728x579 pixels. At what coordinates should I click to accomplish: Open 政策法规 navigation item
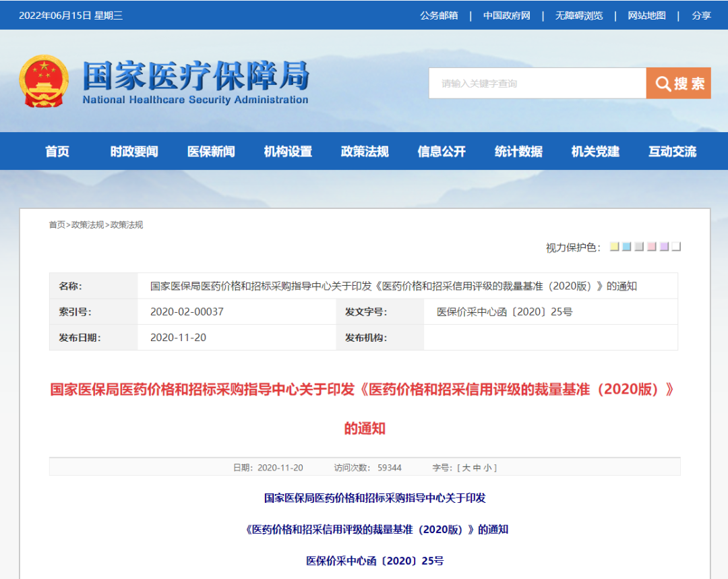pyautogui.click(x=365, y=152)
